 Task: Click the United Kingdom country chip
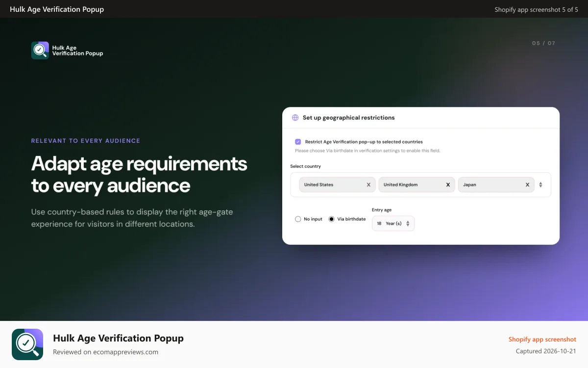point(416,185)
